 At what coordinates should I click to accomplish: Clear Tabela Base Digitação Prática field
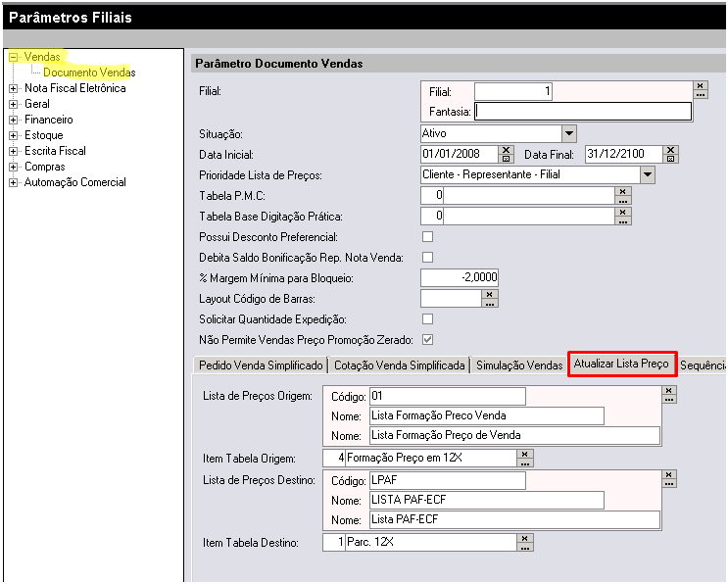[x=622, y=212]
